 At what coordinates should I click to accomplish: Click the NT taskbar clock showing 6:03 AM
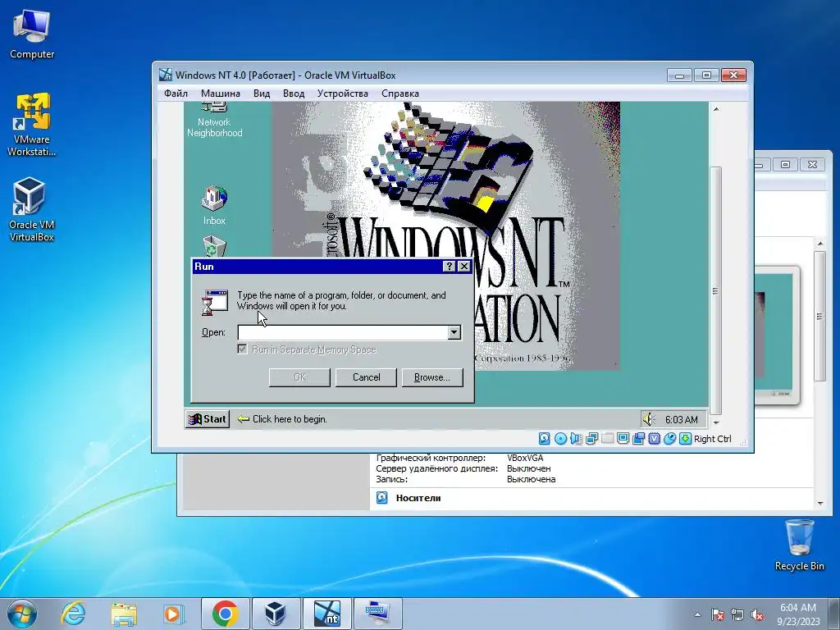pos(682,419)
